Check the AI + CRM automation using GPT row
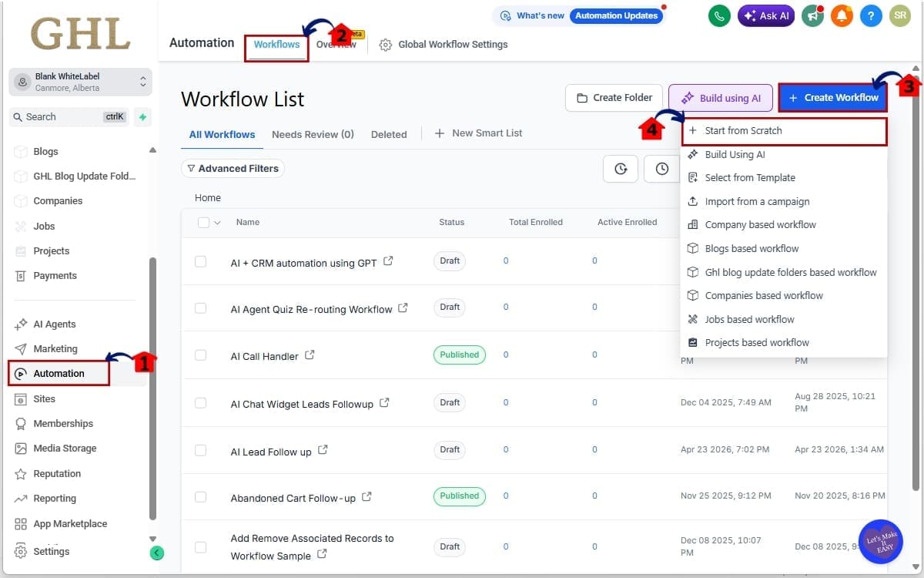Viewport: 924px width, 578px height. click(x=200, y=262)
